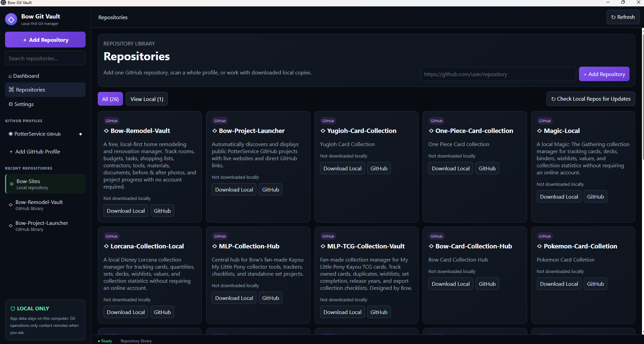Open GitHub for MLP-TCG-Collection-Vault
The height and width of the screenshot is (344, 644).
379,312
